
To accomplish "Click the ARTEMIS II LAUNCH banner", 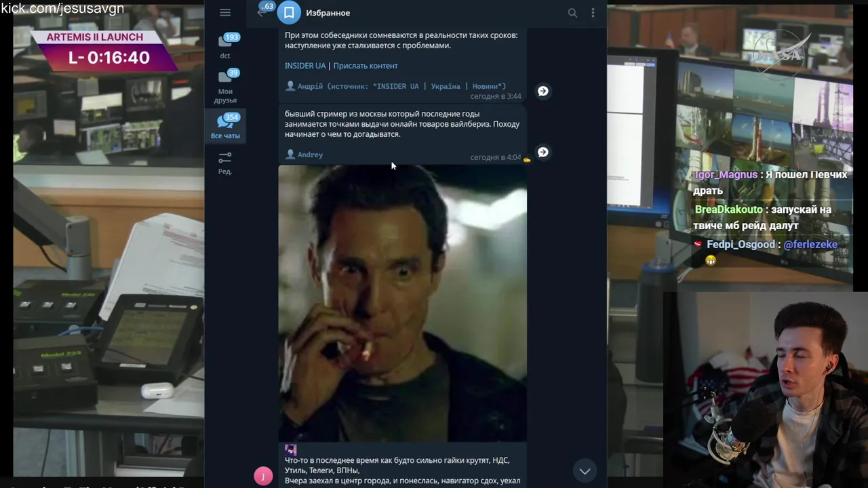I will pyautogui.click(x=95, y=37).
